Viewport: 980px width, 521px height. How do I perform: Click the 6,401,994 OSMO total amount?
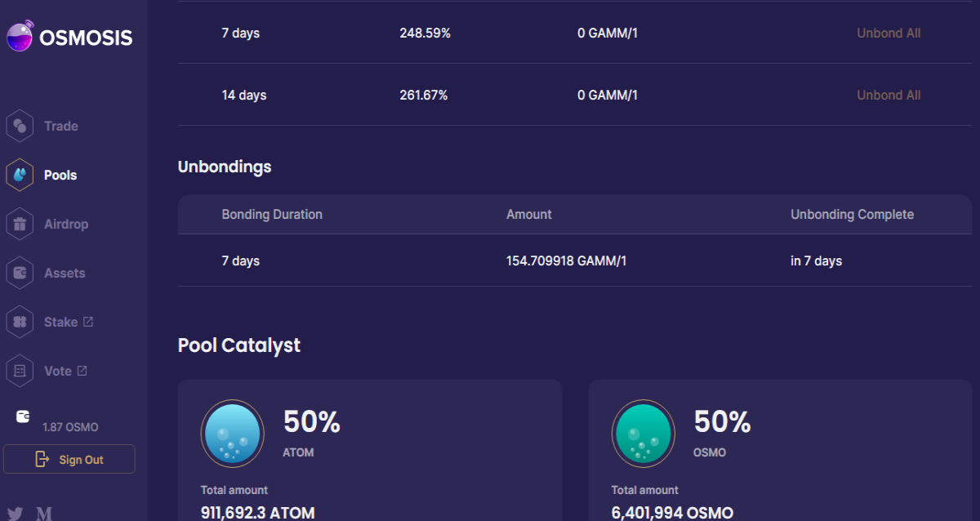click(672, 514)
